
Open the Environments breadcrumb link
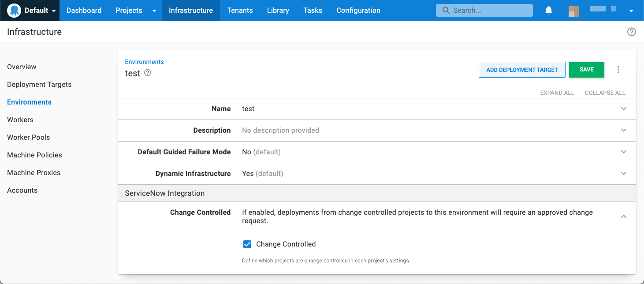tap(144, 62)
